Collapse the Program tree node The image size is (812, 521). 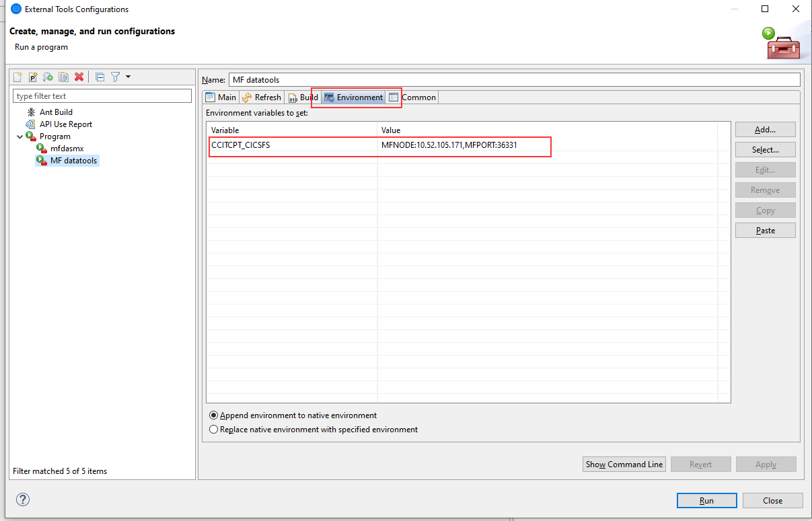(x=20, y=136)
